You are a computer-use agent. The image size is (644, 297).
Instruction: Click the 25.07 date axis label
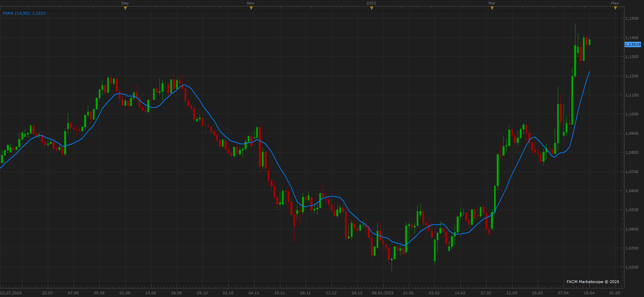[x=48, y=293]
